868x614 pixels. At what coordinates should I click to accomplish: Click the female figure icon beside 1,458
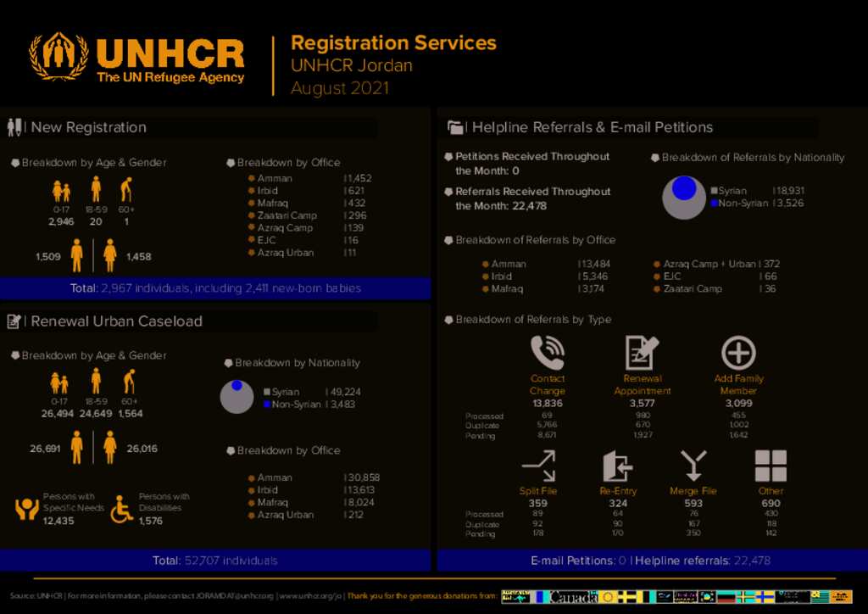click(x=110, y=256)
